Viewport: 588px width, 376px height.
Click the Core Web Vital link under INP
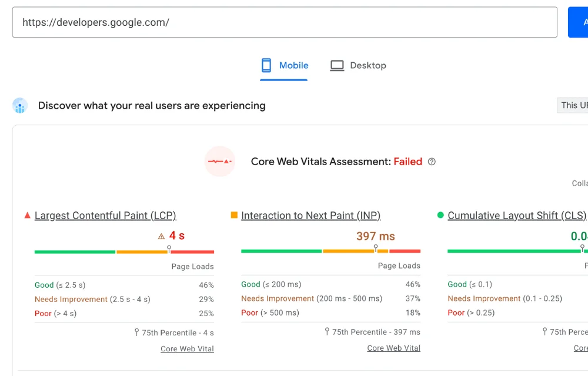tap(393, 348)
